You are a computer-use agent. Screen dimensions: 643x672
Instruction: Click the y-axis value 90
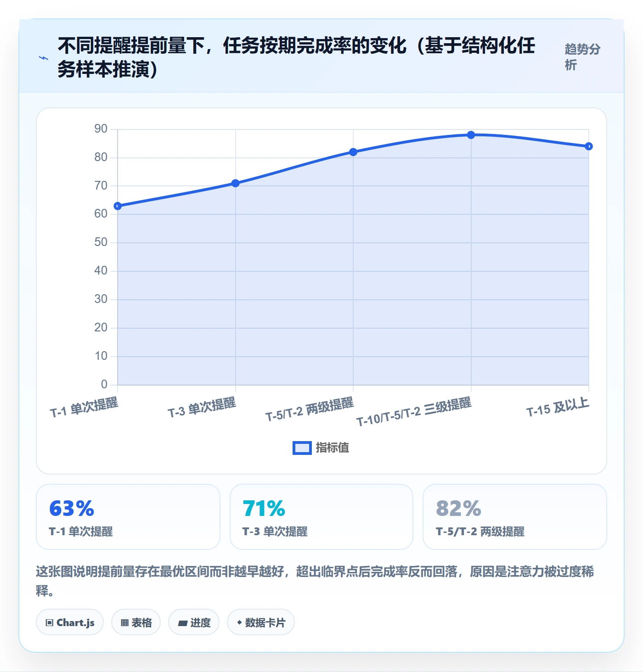pyautogui.click(x=101, y=129)
